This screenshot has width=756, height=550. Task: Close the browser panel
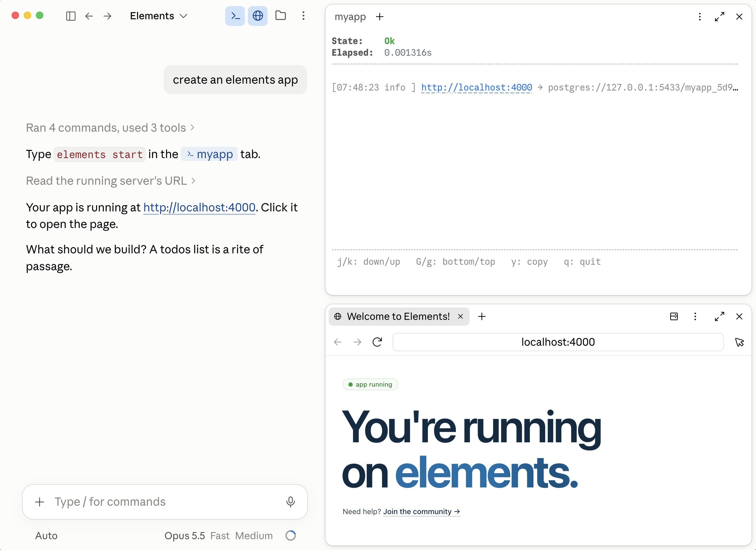tap(739, 316)
